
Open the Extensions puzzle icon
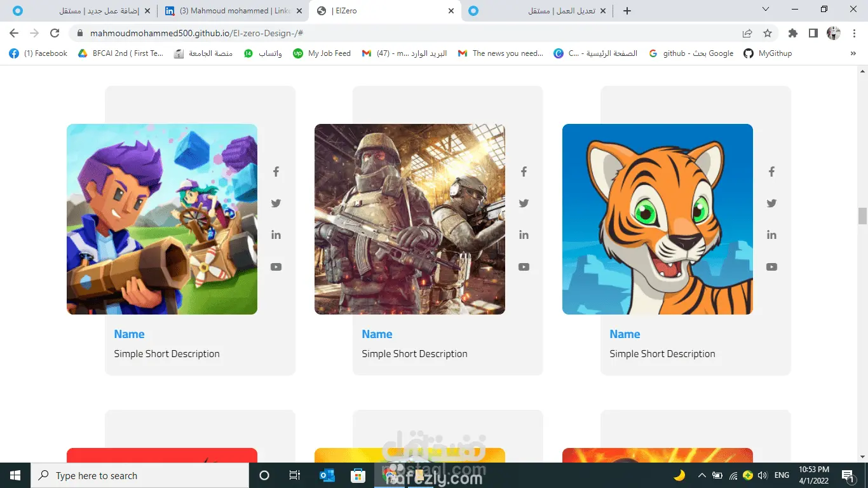(792, 33)
